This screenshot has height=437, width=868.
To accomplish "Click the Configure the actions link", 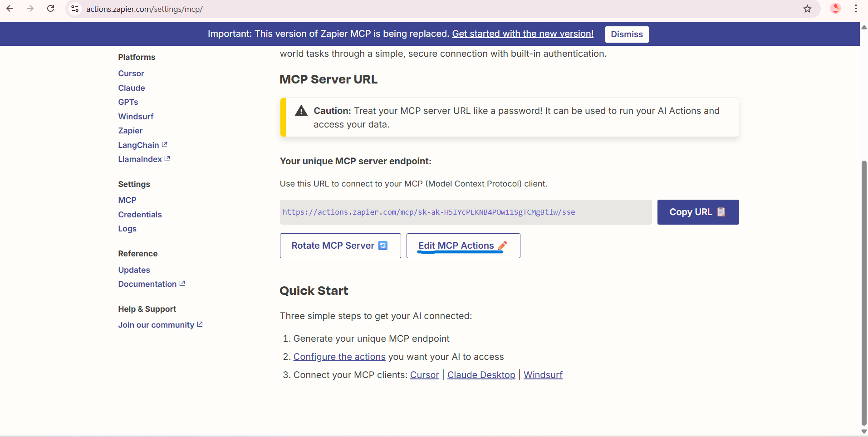I will 339,357.
